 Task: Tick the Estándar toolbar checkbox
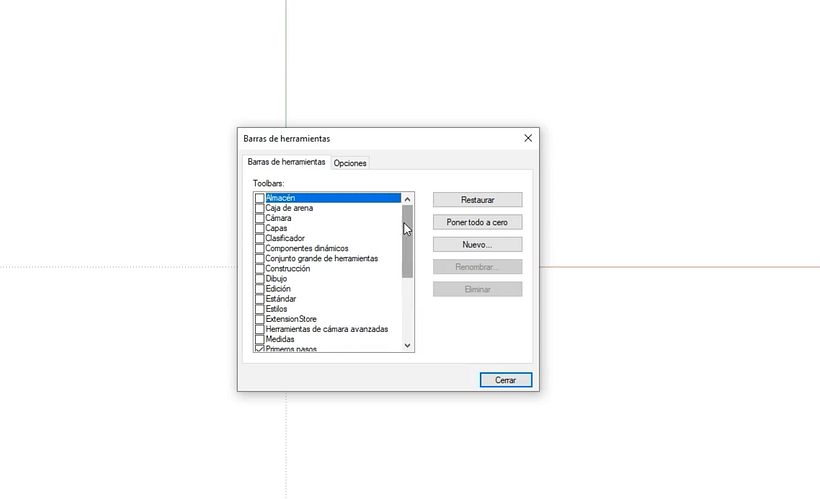coord(259,299)
